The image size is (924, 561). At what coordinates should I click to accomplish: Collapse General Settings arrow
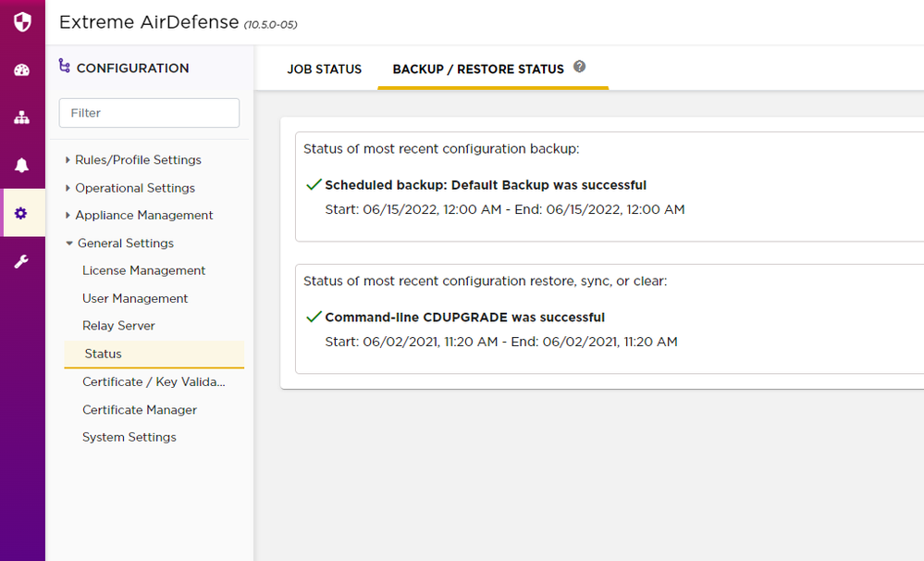(x=69, y=243)
